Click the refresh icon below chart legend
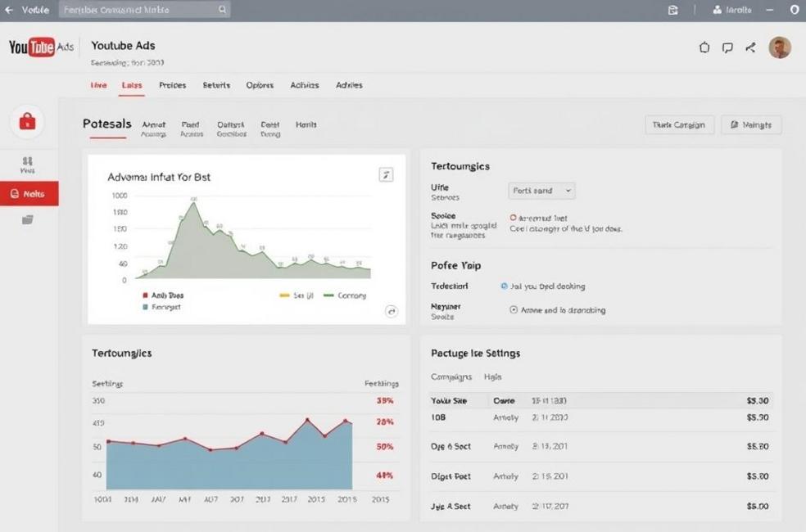Image resolution: width=806 pixels, height=532 pixels. (391, 311)
